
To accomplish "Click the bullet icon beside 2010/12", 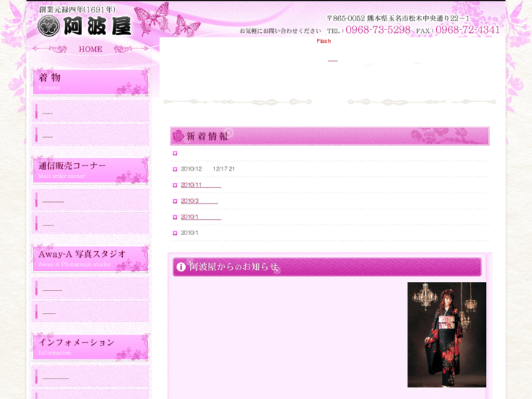I will point(175,169).
